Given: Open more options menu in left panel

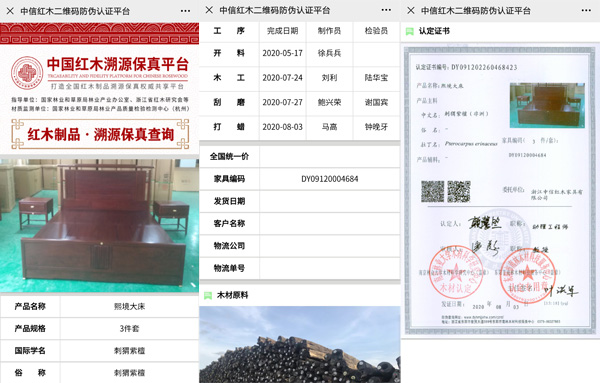Looking at the screenshot, I should (x=185, y=11).
